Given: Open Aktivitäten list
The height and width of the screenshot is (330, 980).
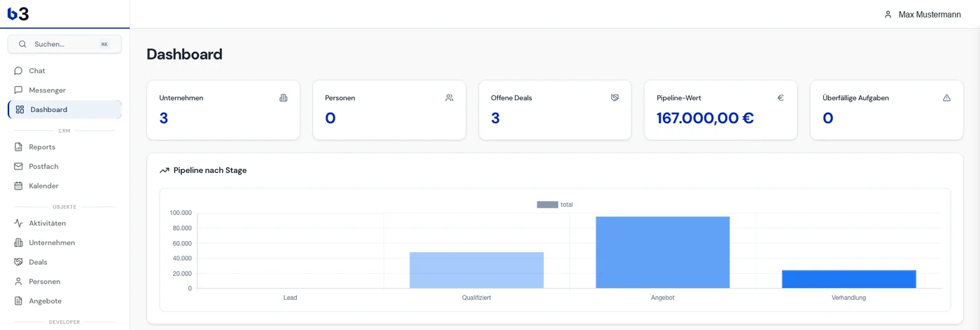Looking at the screenshot, I should 64,224.
